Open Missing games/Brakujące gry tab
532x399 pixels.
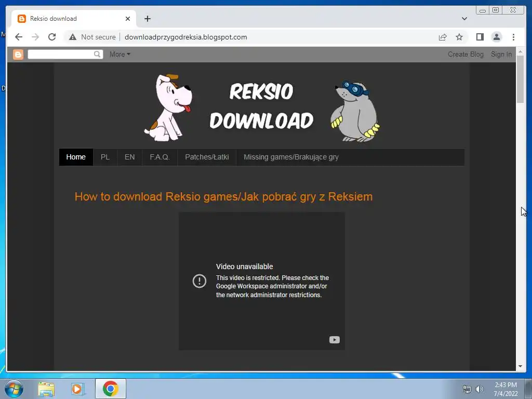291,157
